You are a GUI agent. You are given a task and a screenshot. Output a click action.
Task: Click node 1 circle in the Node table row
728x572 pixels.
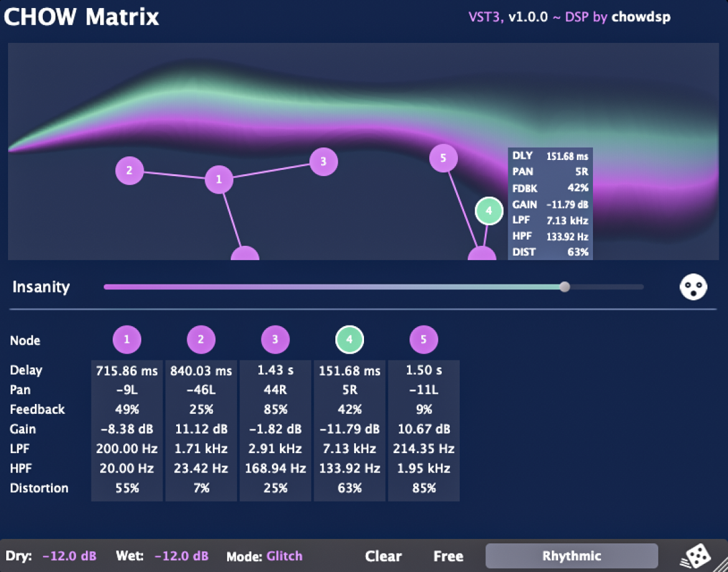[127, 339]
